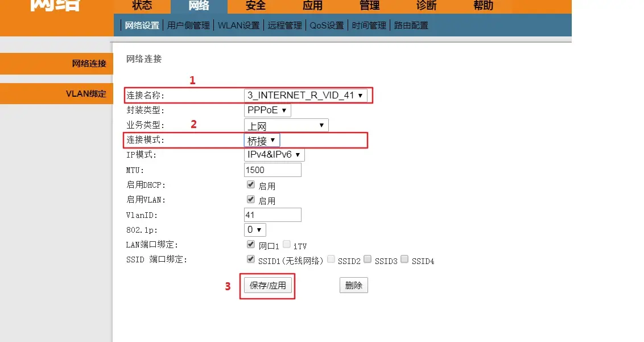
Task: Open the IP模式 IPv4&IPv6 dropdown
Action: coord(274,155)
